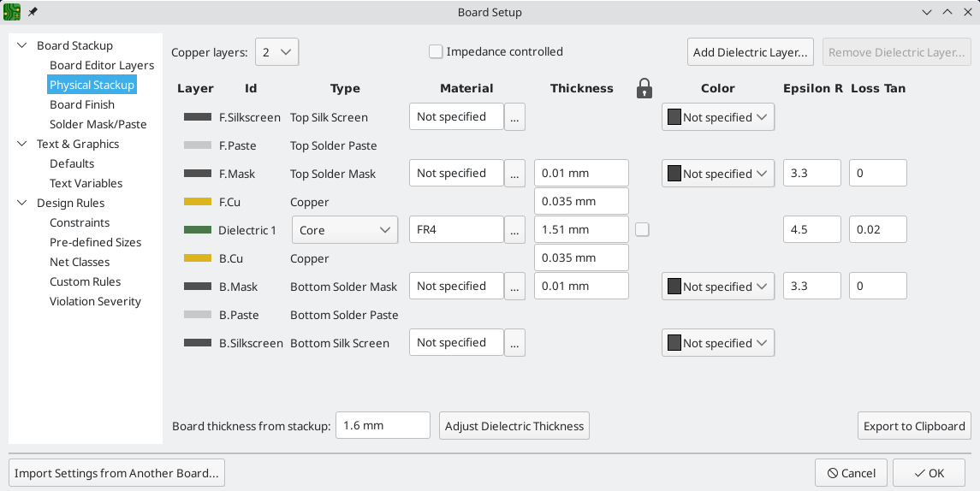Viewport: 980px width, 491px height.
Task: Click the padlock icon in Thickness header
Action: pyautogui.click(x=644, y=88)
